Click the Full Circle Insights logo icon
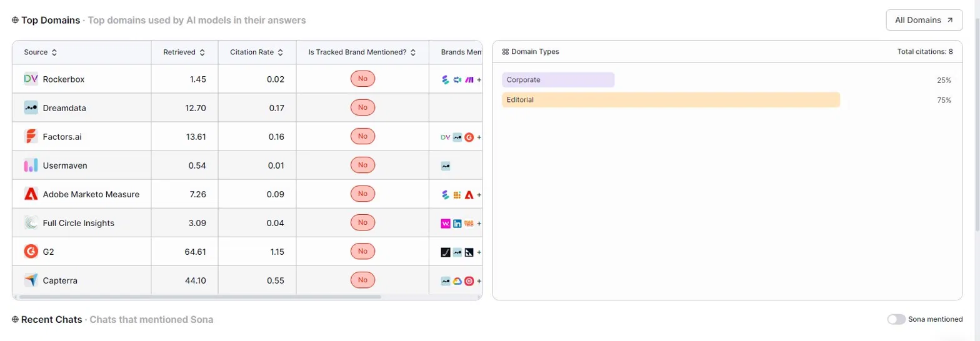This screenshot has height=341, width=980. tap(31, 223)
